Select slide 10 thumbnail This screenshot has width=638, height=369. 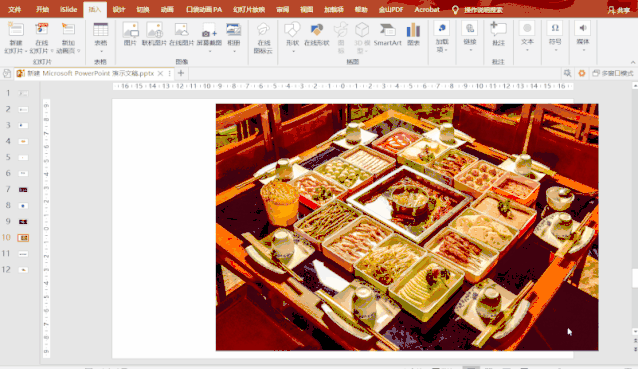23,238
